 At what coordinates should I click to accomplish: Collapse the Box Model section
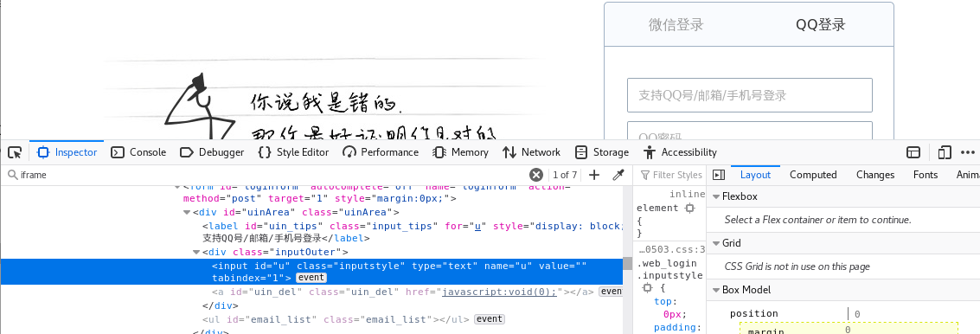tap(715, 290)
